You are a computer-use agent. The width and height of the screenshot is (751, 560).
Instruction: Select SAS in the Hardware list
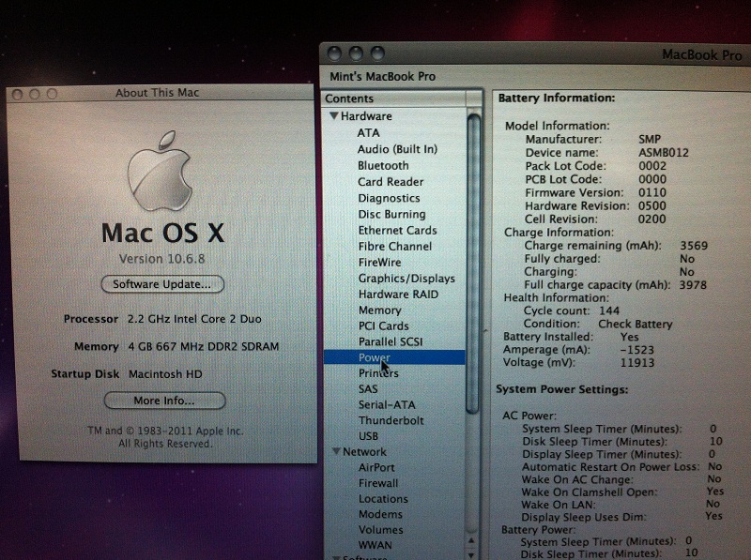(x=368, y=389)
